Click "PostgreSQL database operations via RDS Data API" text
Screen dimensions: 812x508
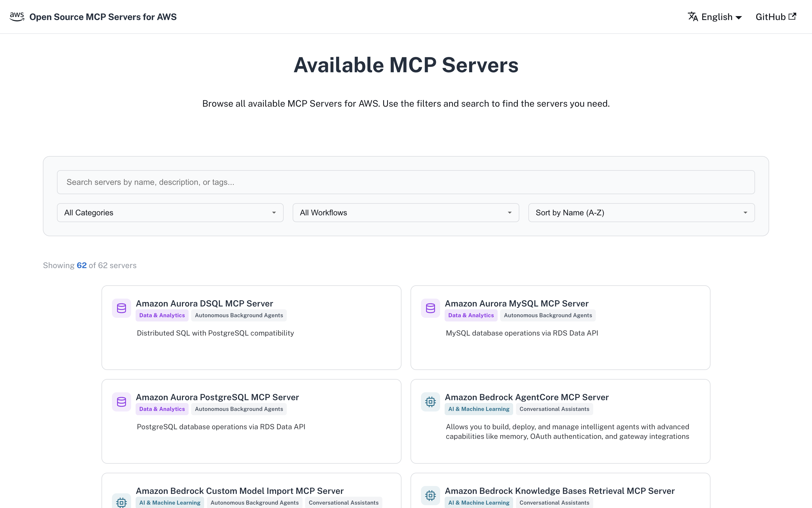pos(221,427)
